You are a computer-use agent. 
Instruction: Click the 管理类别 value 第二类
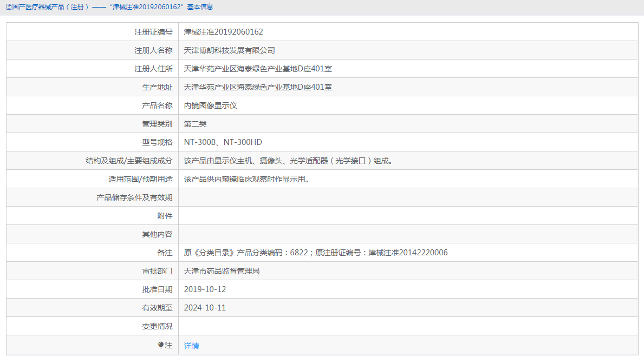point(194,123)
